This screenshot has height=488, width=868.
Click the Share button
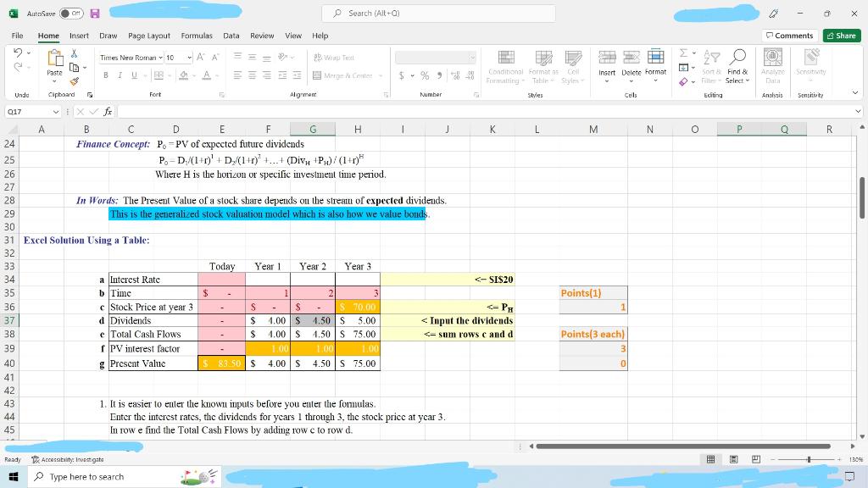(842, 36)
